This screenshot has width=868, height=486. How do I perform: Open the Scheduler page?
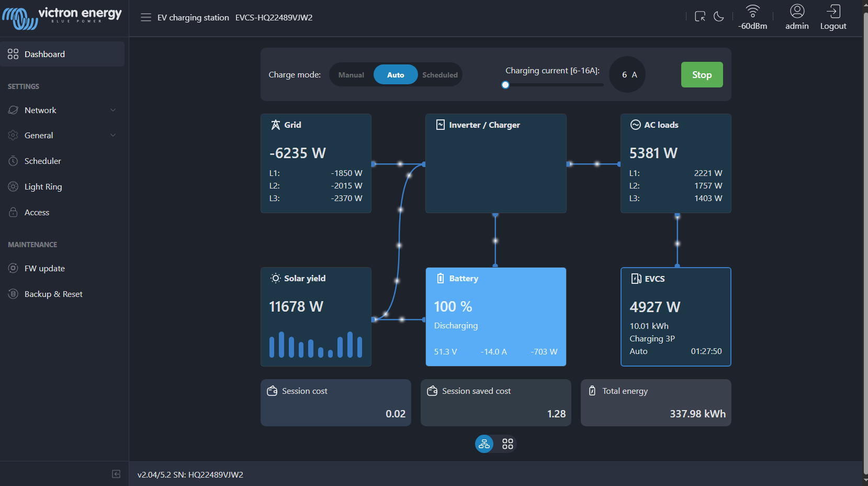click(x=62, y=161)
